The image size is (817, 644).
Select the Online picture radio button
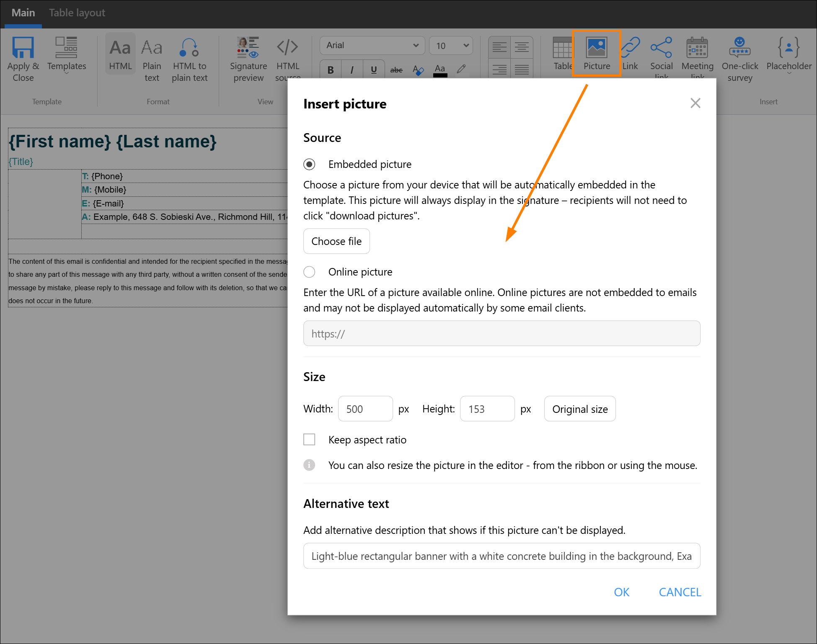click(x=309, y=272)
